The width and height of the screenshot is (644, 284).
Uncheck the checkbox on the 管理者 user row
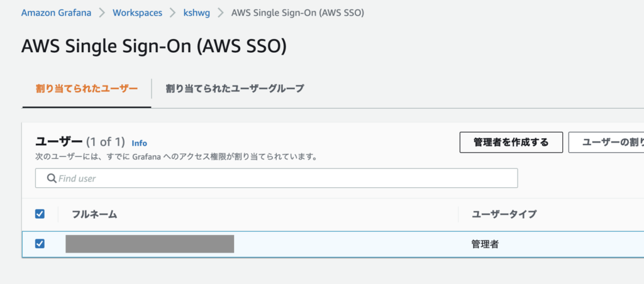[40, 244]
